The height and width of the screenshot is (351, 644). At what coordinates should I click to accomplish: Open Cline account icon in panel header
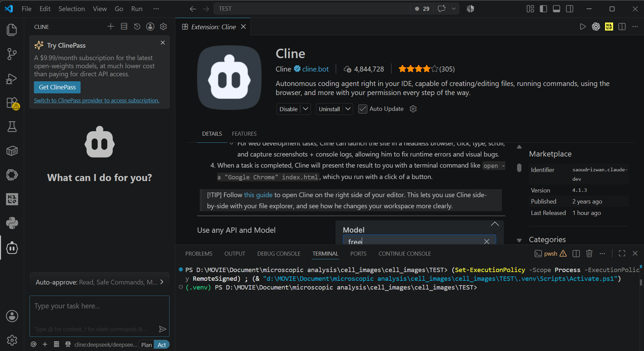[x=150, y=27]
